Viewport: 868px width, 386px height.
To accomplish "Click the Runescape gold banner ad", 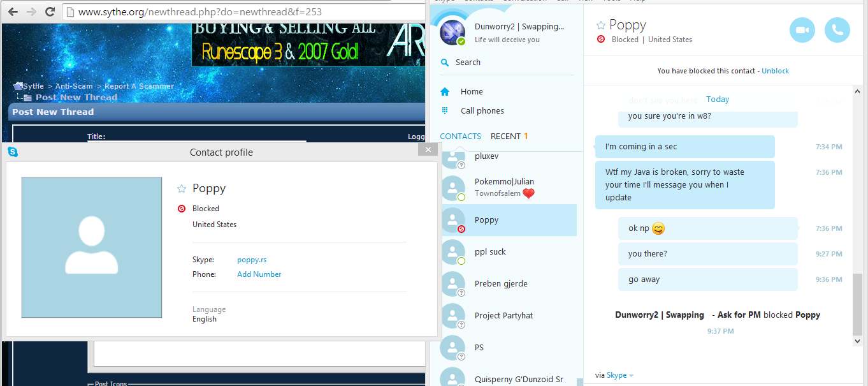I will (308, 45).
